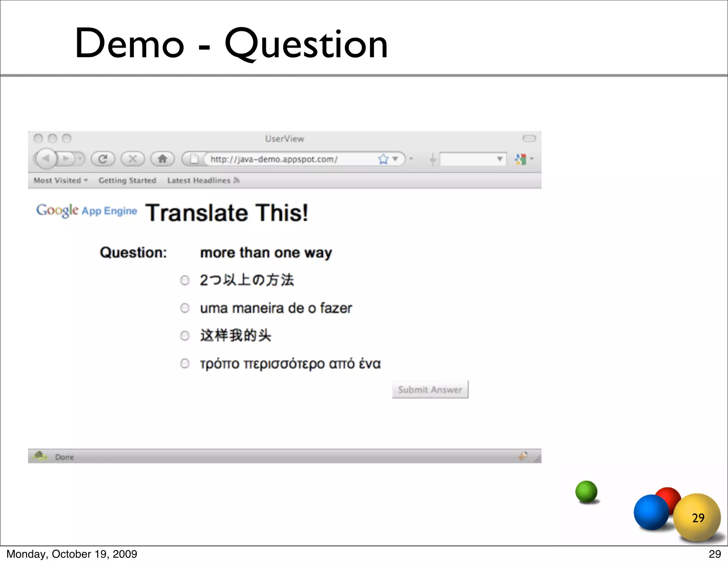Open the arrow beside the Google icon
The image size is (728, 564).
point(532,159)
